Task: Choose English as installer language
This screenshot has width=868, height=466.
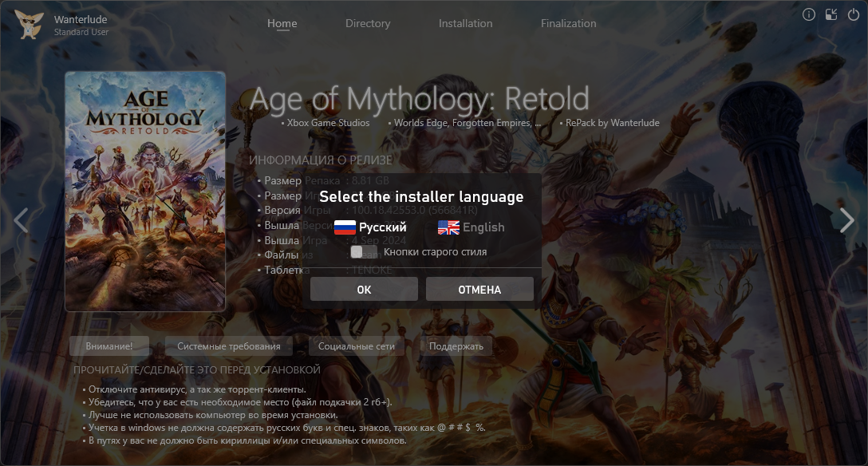Action: 483,227
